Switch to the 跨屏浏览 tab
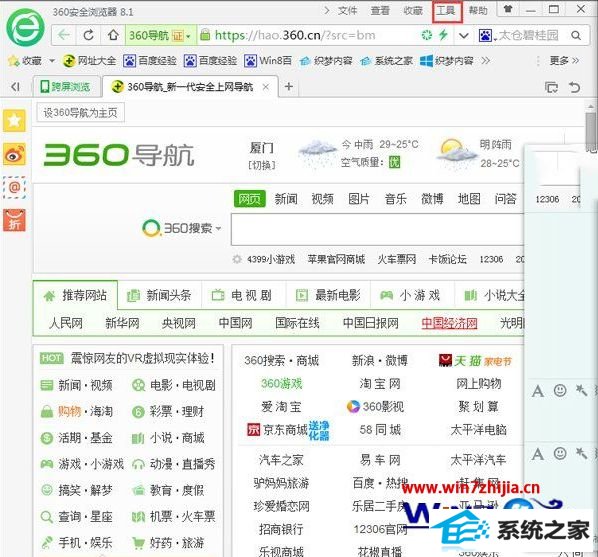The image size is (598, 557). click(66, 87)
